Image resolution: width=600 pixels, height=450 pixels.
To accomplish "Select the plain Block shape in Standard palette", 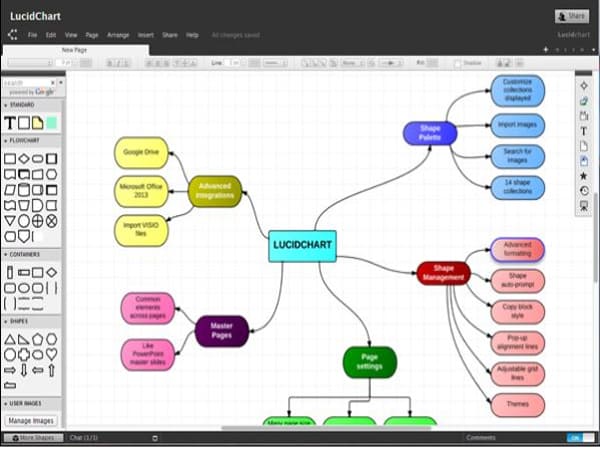I will tap(24, 123).
